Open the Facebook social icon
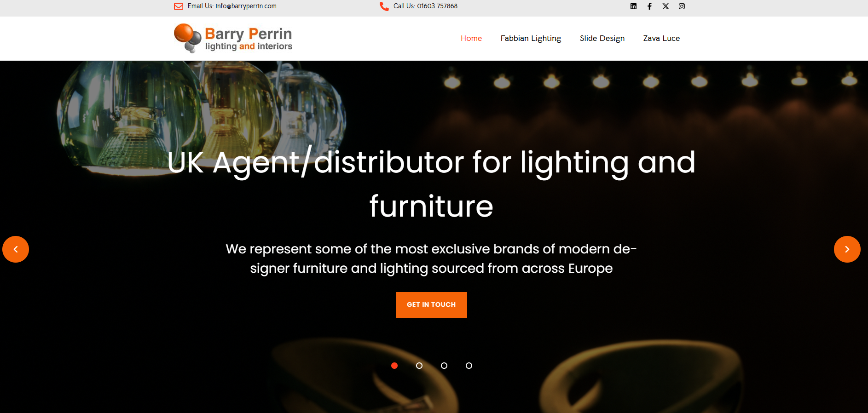 pyautogui.click(x=649, y=6)
